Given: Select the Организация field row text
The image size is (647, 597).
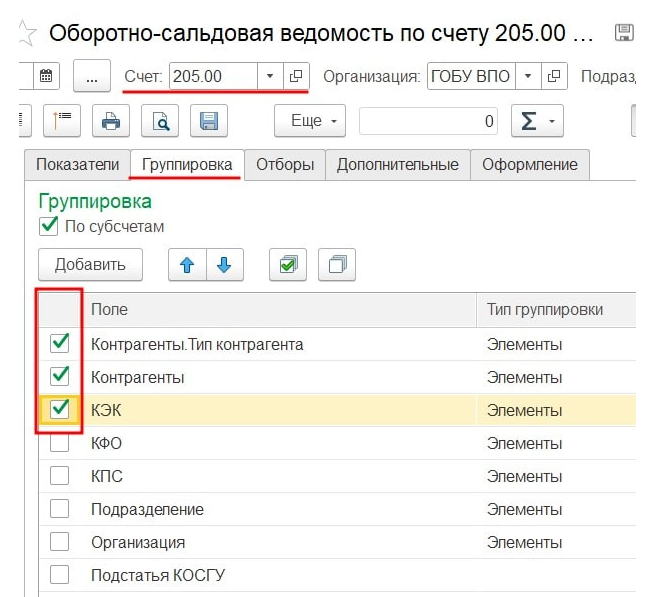Looking at the screenshot, I should (138, 543).
